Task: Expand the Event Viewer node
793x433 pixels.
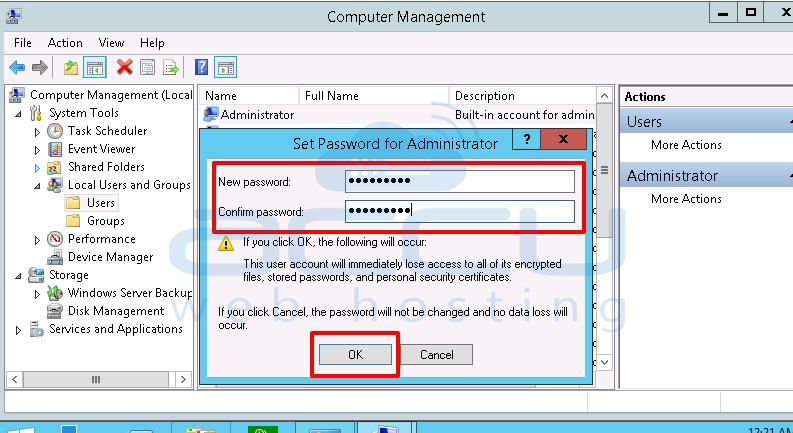Action: click(x=37, y=150)
